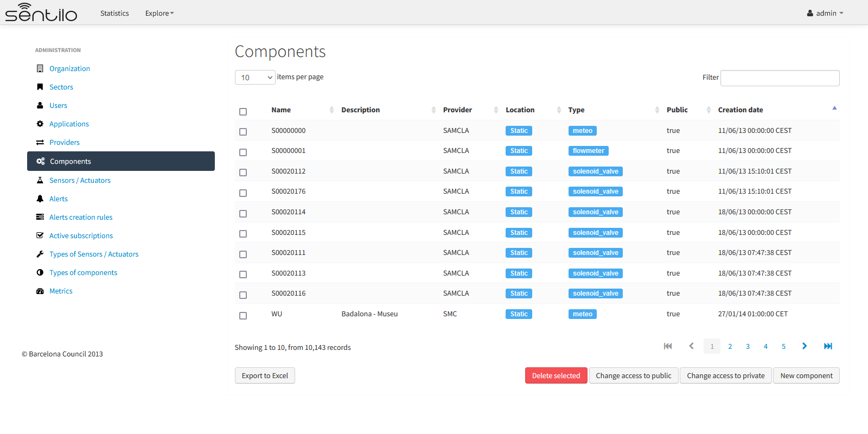Check the box for S00000001

pos(243,152)
